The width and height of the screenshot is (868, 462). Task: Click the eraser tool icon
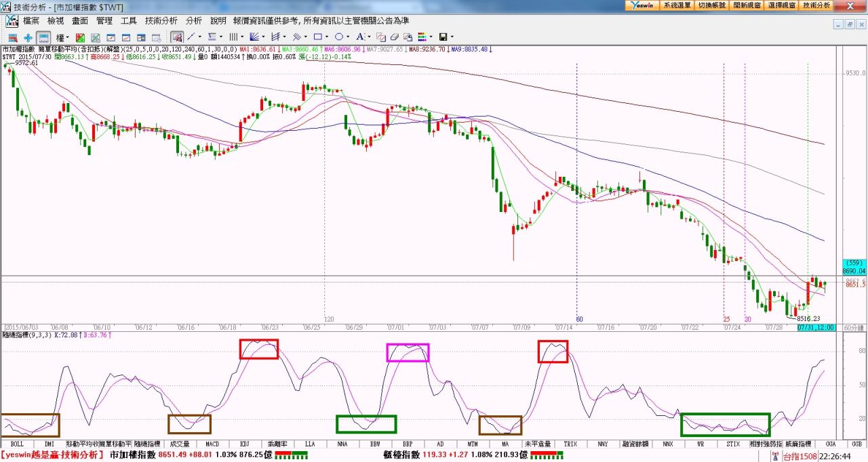[x=394, y=37]
